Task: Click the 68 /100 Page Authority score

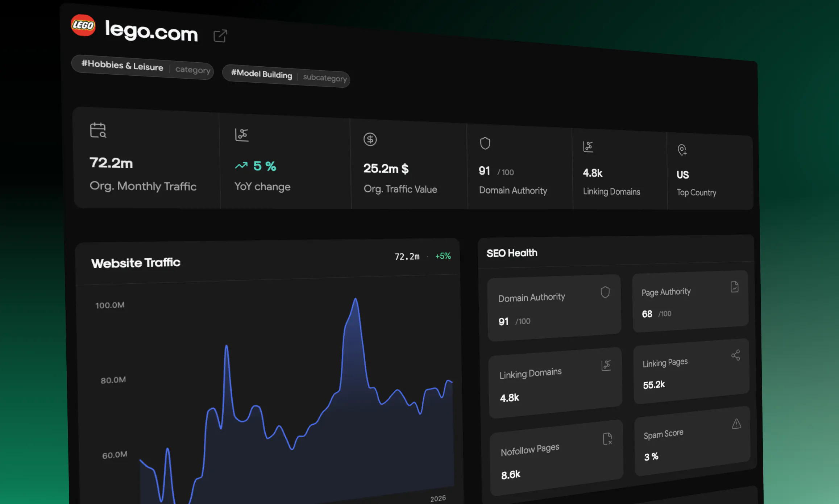Action: click(656, 314)
